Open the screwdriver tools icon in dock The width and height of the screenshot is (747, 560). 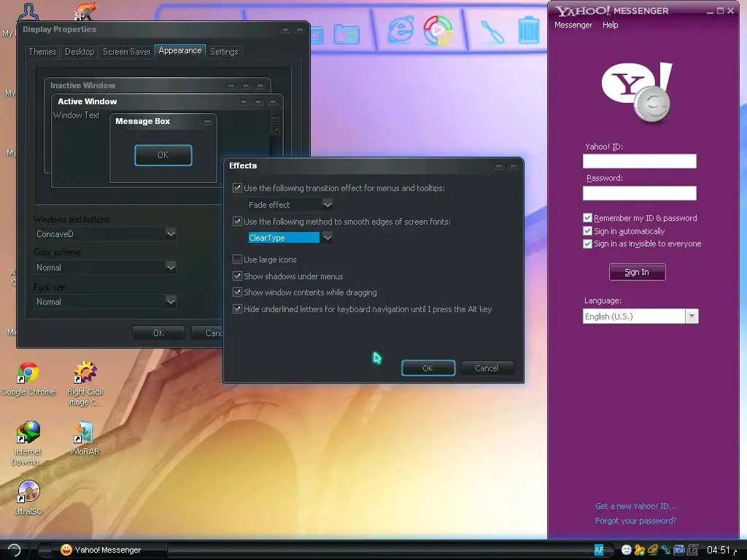pyautogui.click(x=492, y=32)
